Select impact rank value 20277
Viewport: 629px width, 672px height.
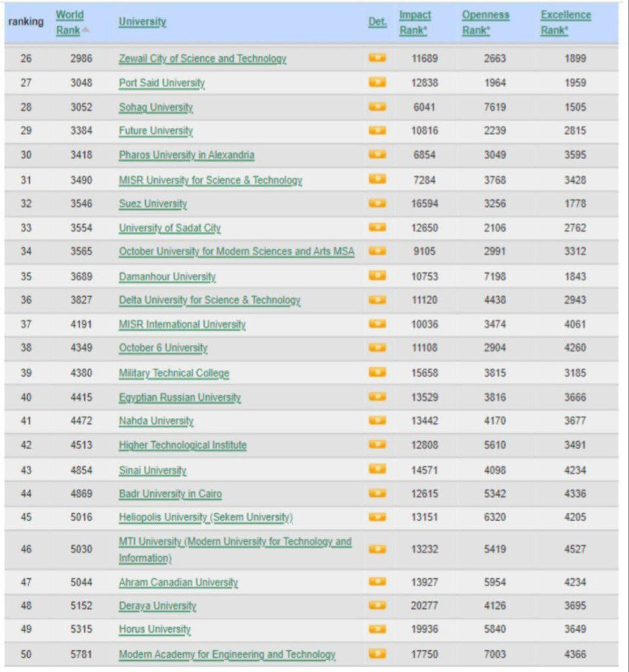(425, 606)
